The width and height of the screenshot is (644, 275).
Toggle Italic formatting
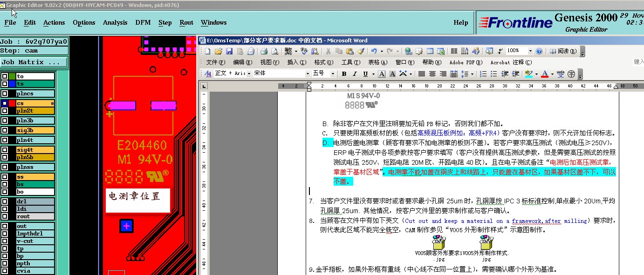pos(355,74)
